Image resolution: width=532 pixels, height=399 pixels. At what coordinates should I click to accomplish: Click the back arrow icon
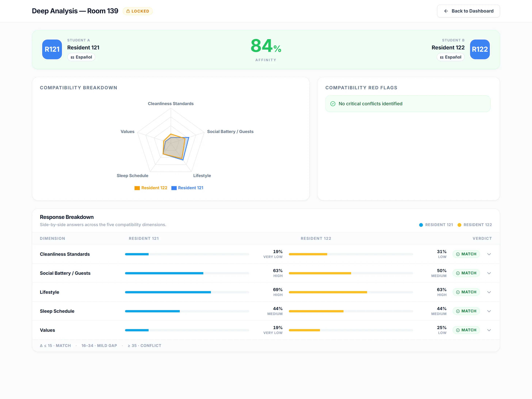446,11
